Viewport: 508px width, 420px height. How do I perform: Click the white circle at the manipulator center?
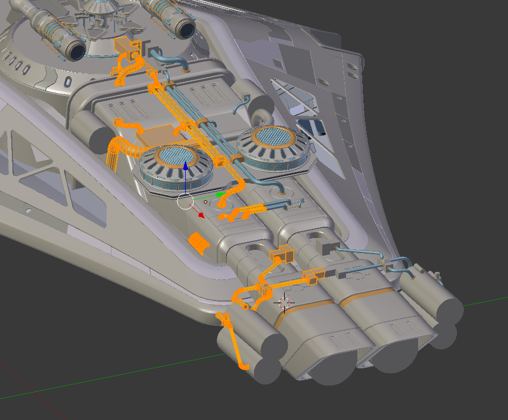185,201
